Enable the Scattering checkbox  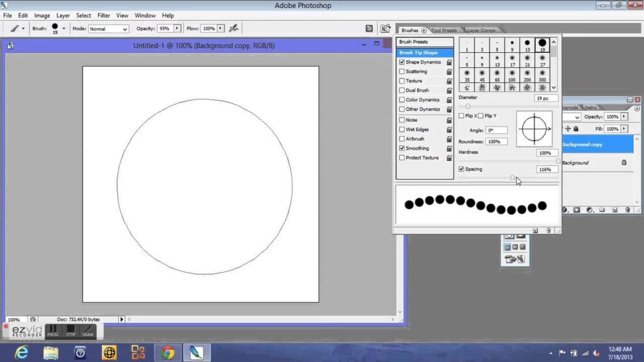click(402, 72)
